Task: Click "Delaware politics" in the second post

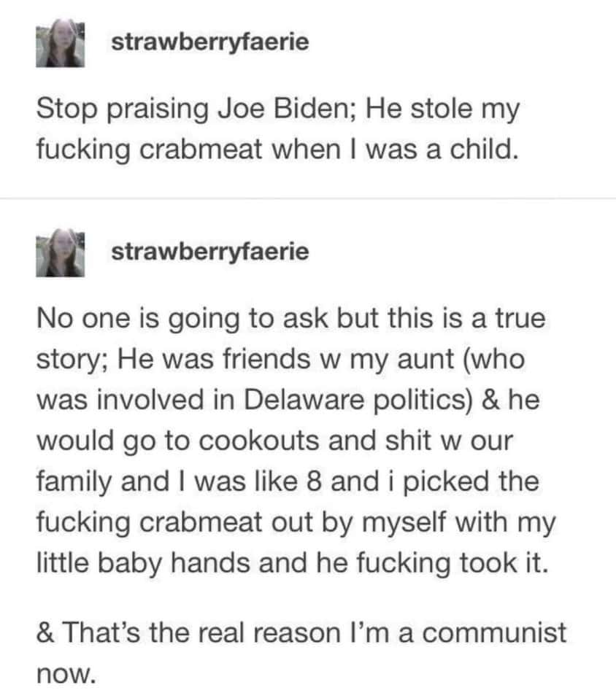Action: 355,400
